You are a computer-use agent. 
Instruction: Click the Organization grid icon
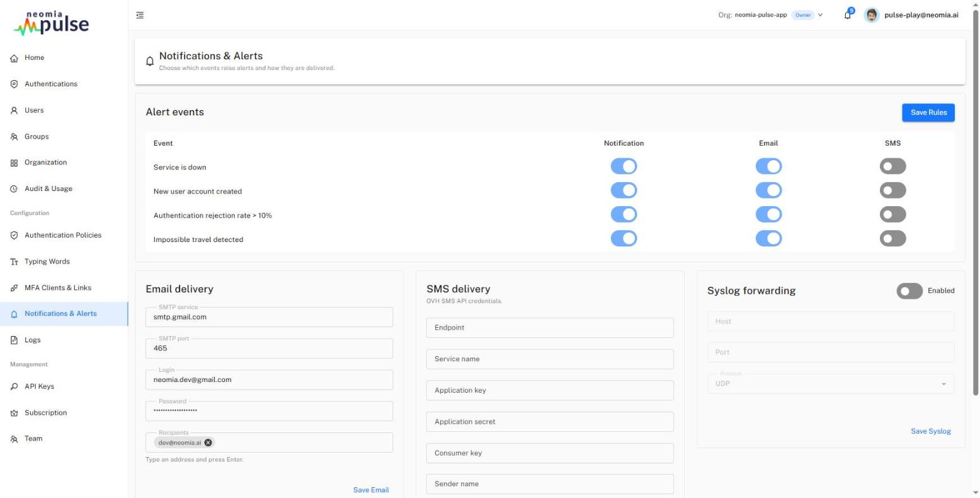click(14, 163)
